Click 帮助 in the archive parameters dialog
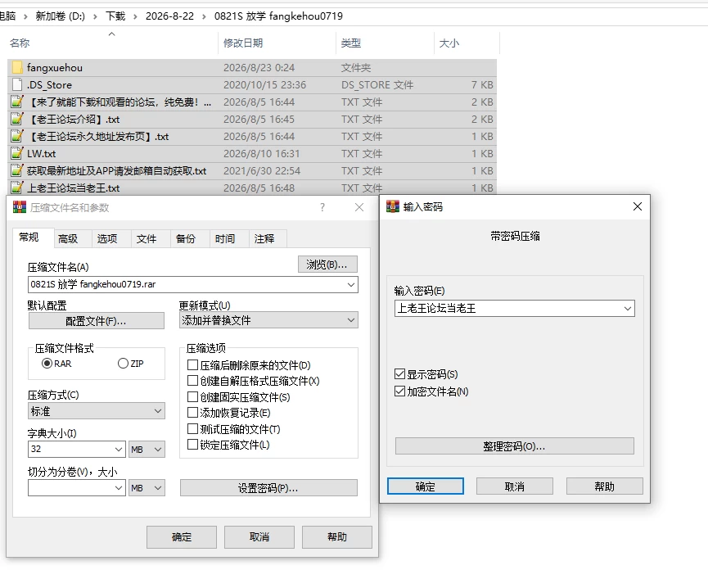Image resolution: width=708 pixels, height=588 pixels. [x=337, y=537]
